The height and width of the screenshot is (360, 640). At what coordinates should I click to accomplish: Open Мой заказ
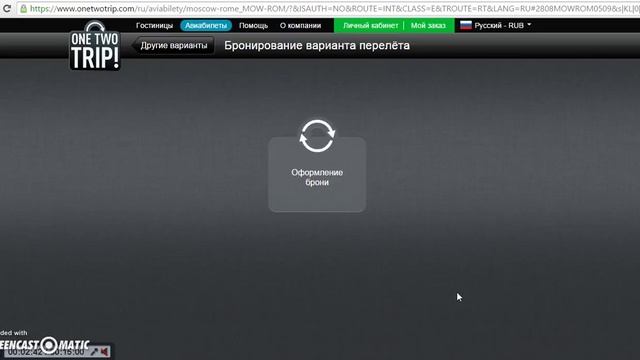click(428, 25)
